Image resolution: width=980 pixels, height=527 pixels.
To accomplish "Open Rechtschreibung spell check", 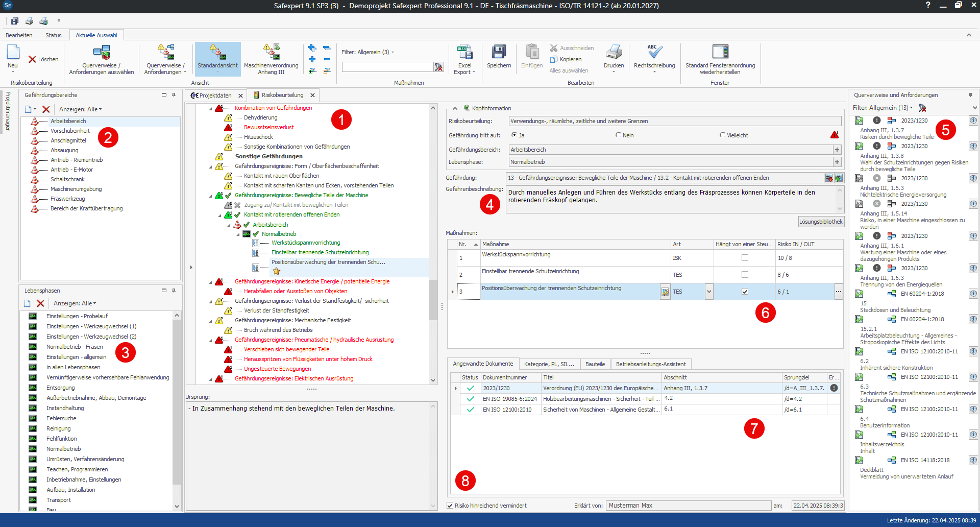I will [x=654, y=52].
